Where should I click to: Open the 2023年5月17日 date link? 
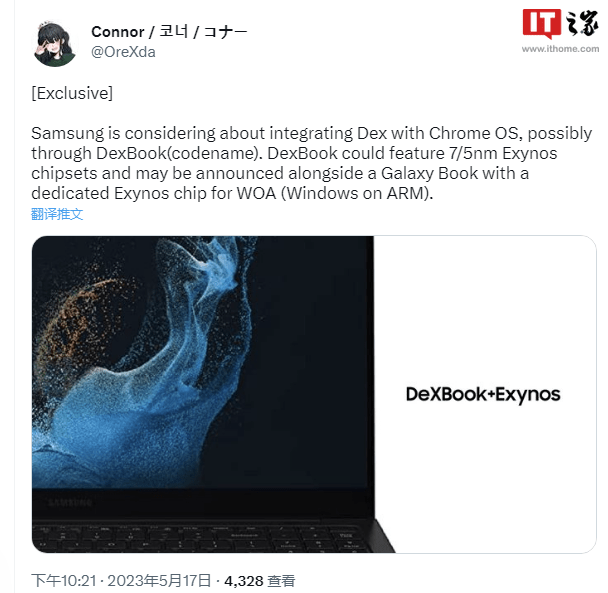(159, 581)
